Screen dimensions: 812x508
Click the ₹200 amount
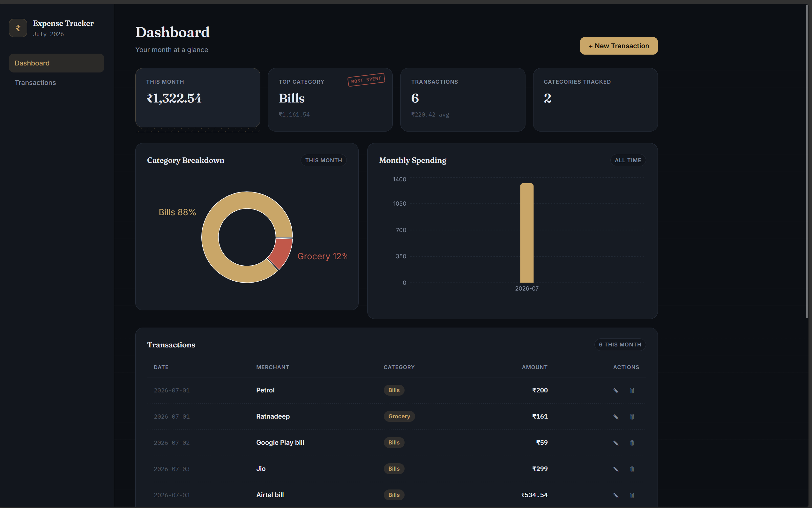click(x=540, y=390)
